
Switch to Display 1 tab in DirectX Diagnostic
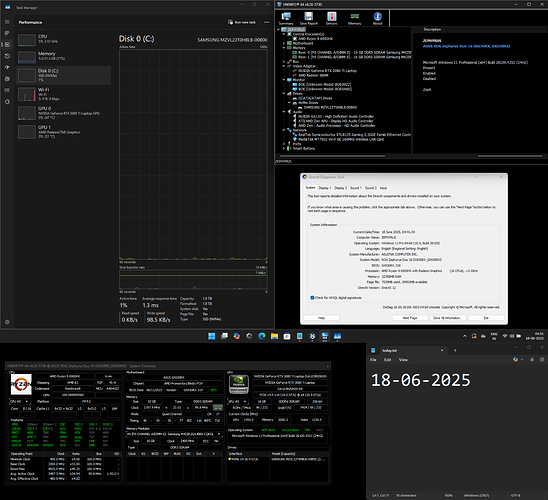point(325,188)
